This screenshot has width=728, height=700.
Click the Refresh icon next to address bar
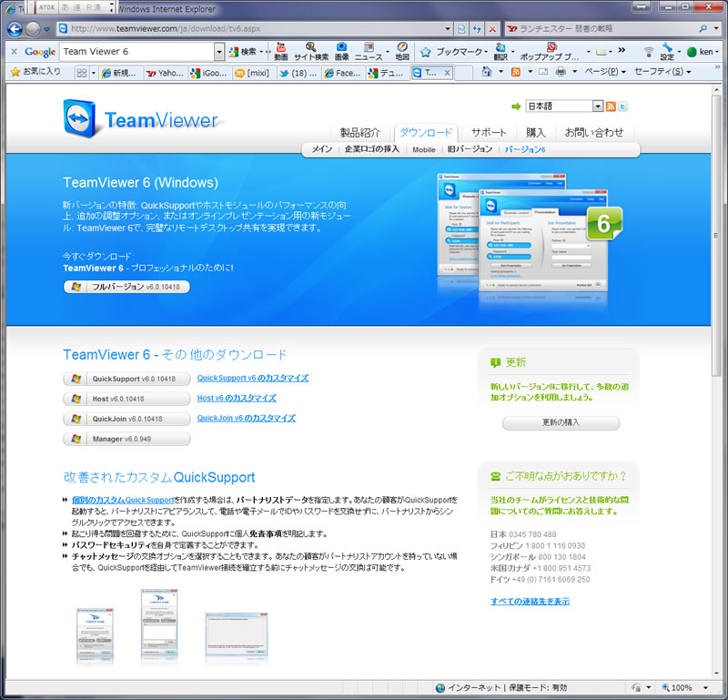477,29
